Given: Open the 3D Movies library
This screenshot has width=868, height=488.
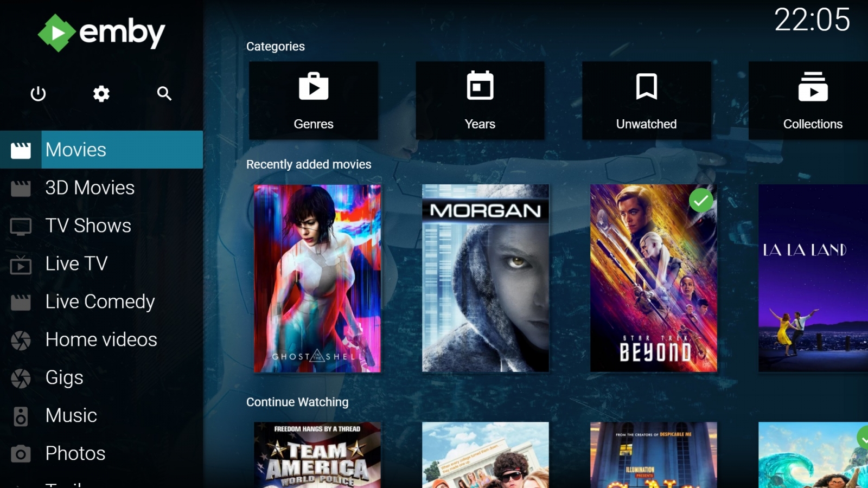Looking at the screenshot, I should pos(101,188).
